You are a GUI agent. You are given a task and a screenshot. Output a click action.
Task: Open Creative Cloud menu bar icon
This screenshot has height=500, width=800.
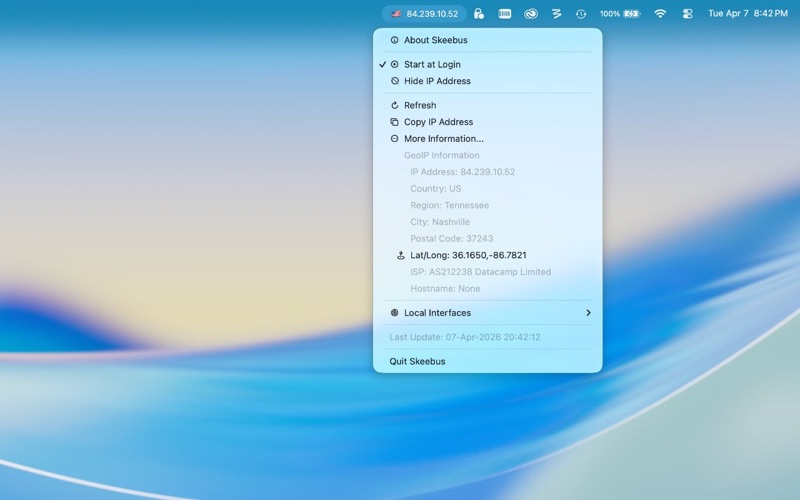click(x=531, y=14)
